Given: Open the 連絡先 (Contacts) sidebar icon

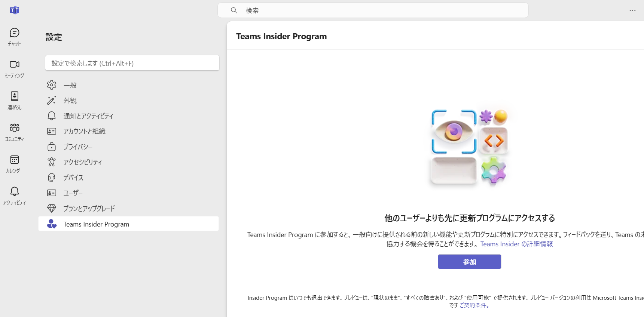Looking at the screenshot, I should pos(15,101).
